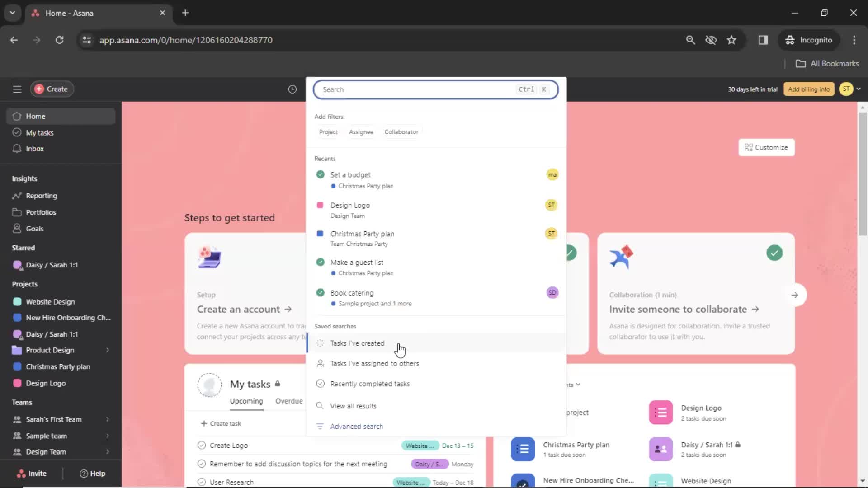This screenshot has width=868, height=488.
Task: Open Portfolios in the sidebar
Action: 61,212
